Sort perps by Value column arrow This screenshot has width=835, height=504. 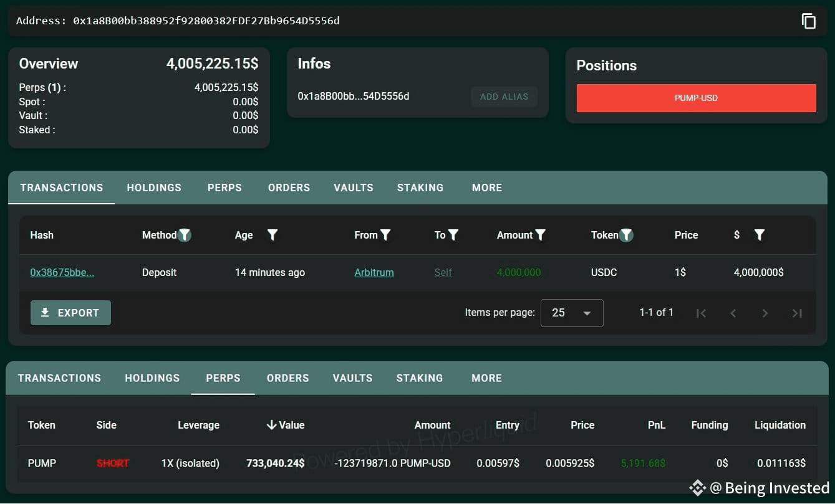271,425
